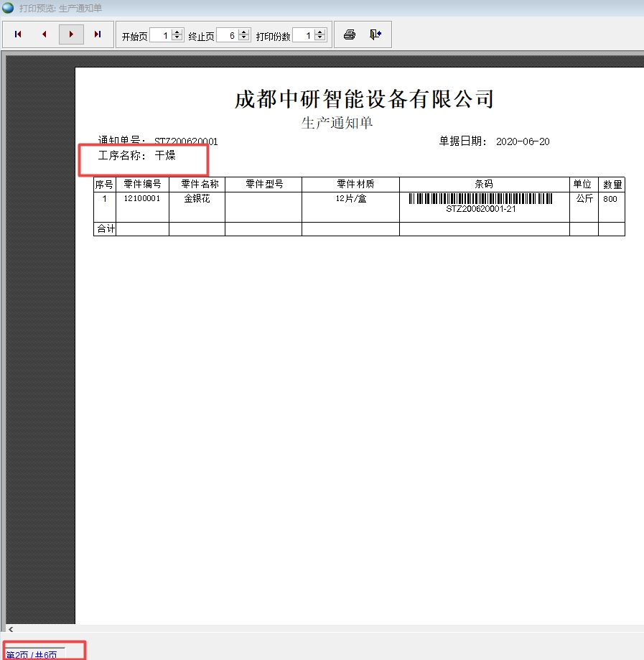This screenshot has width=644, height=660.
Task: Advance to the next page icon
Action: click(x=70, y=34)
